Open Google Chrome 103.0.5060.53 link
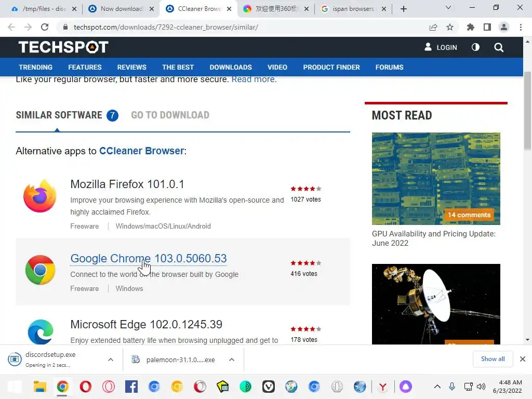This screenshot has width=532, height=399. point(149,259)
